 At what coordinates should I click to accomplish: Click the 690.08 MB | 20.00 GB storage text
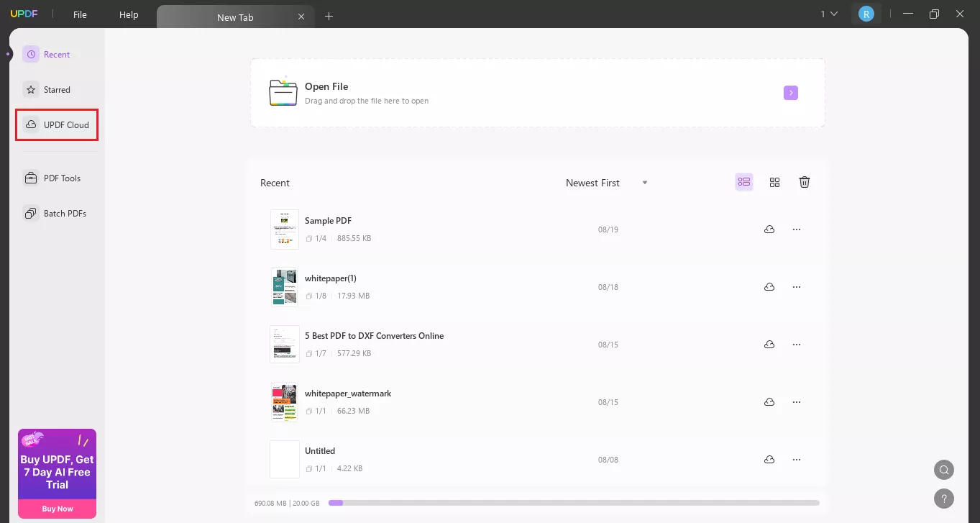[x=287, y=503]
